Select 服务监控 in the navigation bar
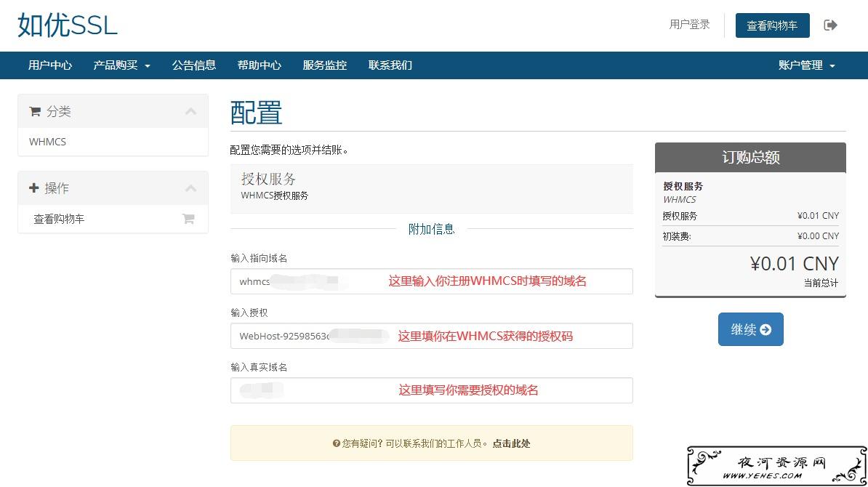Viewport: 868px width, 487px height. tap(324, 65)
